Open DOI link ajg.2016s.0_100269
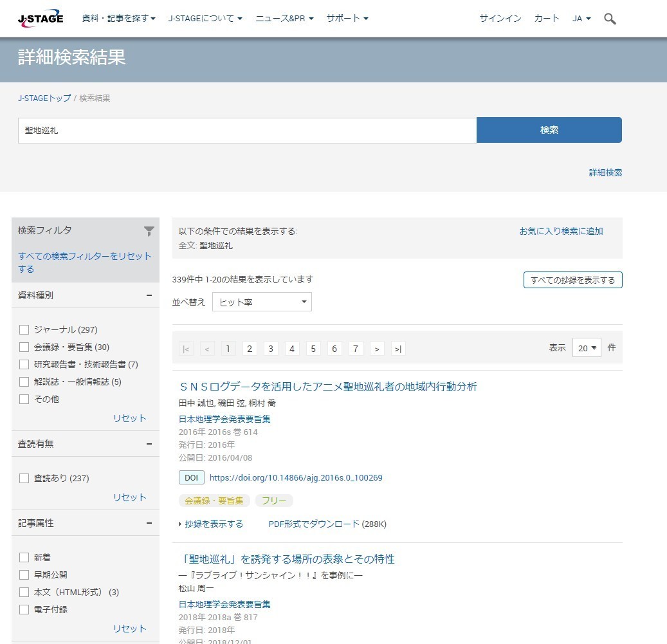The height and width of the screenshot is (644, 667). click(x=296, y=477)
